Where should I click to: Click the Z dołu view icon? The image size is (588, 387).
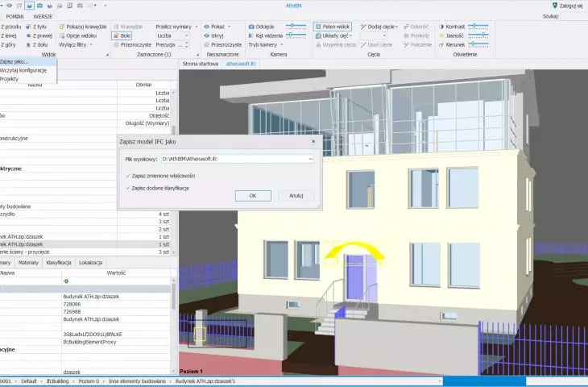(x=28, y=44)
